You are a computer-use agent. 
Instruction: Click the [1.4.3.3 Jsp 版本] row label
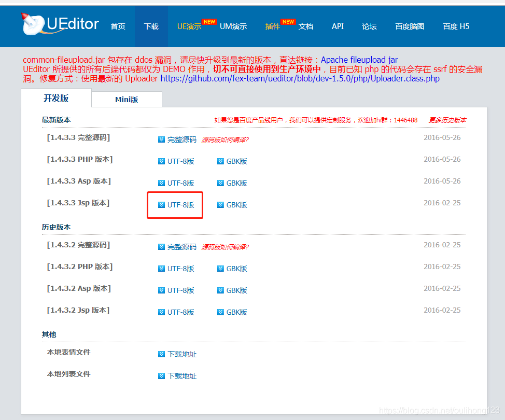[x=78, y=203]
